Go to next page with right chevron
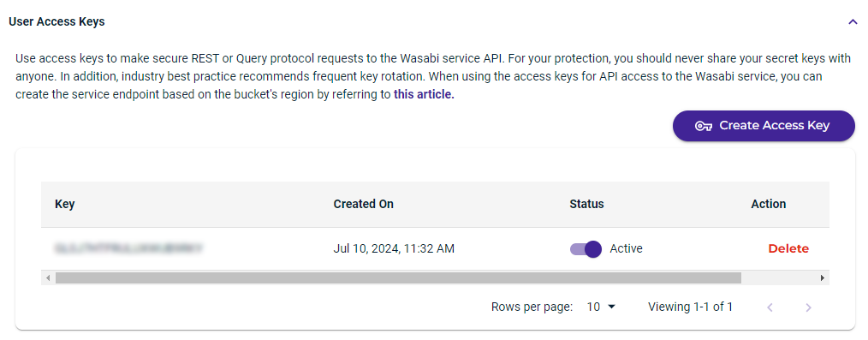 [x=808, y=307]
